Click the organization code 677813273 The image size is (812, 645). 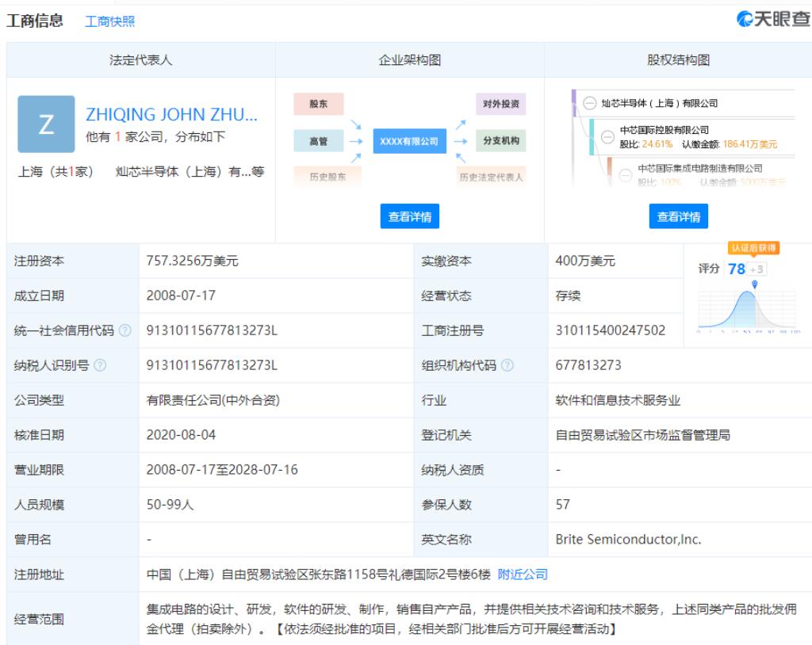pos(588,365)
